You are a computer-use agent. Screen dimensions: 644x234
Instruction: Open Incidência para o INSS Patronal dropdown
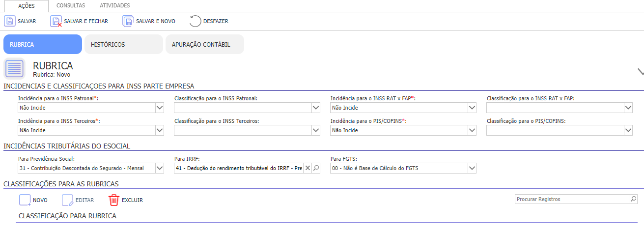pos(159,107)
